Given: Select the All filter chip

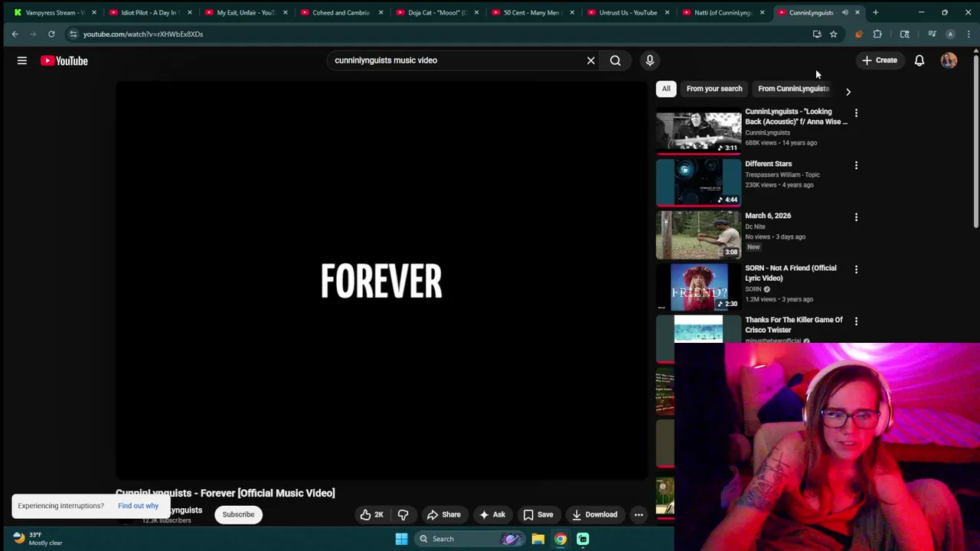Looking at the screenshot, I should pos(666,89).
